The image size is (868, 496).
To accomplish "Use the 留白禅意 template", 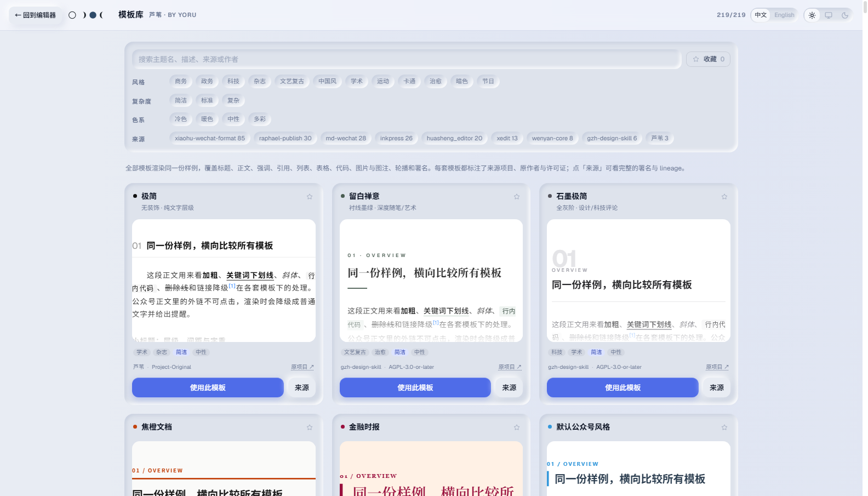I will tap(415, 387).
